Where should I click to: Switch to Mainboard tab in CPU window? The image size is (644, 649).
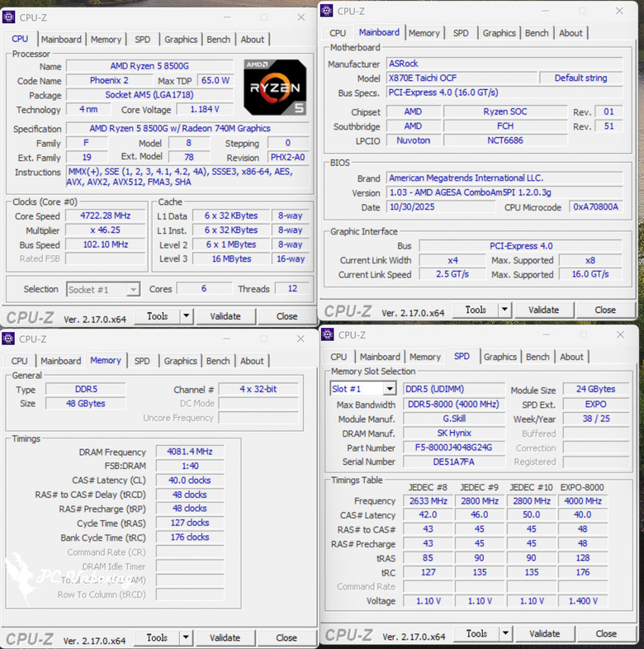pos(61,40)
